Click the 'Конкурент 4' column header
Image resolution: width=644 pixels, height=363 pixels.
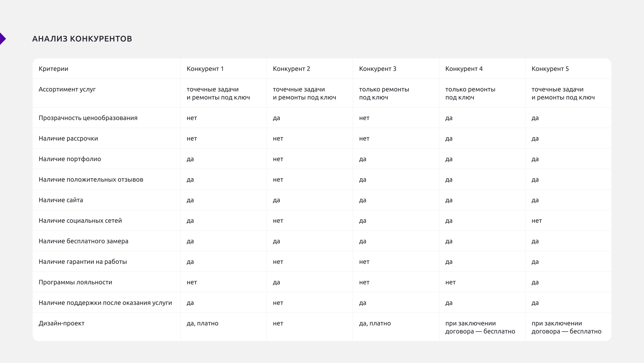(464, 69)
